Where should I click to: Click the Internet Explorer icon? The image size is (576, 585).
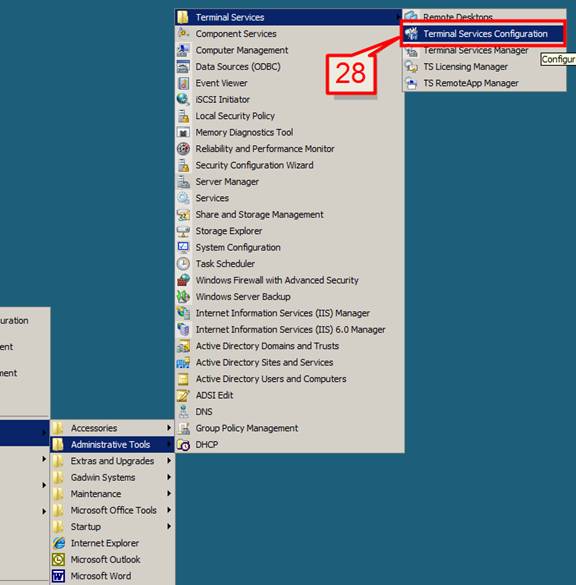(59, 543)
